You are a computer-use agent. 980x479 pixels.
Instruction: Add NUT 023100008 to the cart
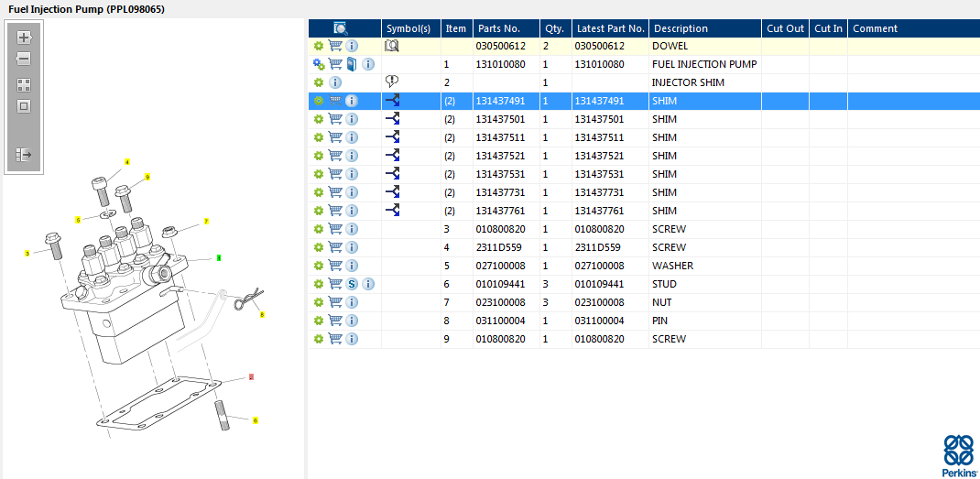click(x=335, y=302)
